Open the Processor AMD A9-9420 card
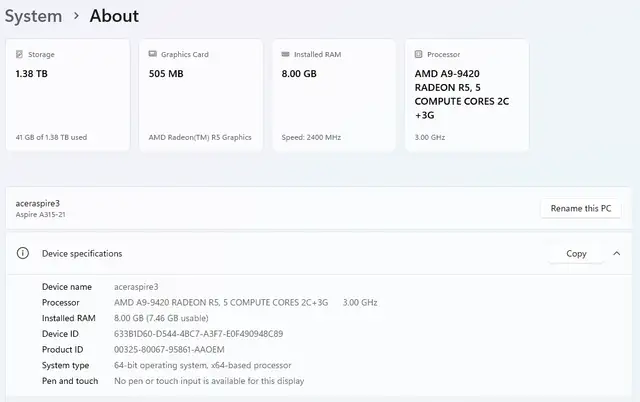 (467, 95)
